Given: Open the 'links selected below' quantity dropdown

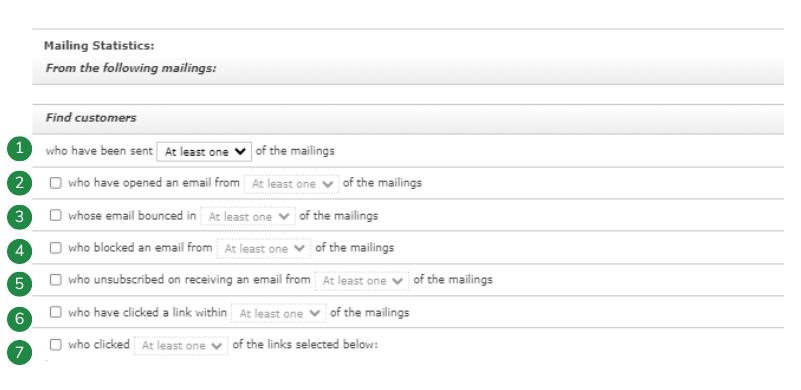Looking at the screenshot, I should [x=181, y=346].
